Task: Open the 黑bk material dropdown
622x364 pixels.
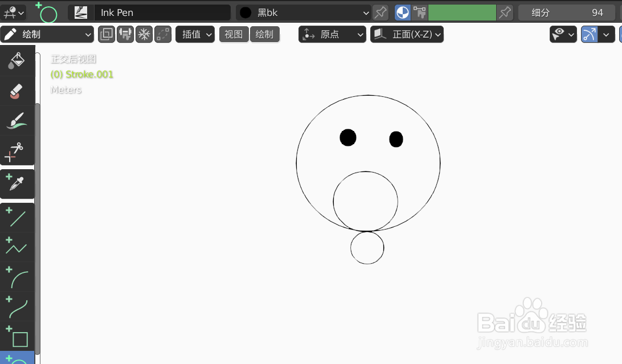Action: (x=304, y=13)
